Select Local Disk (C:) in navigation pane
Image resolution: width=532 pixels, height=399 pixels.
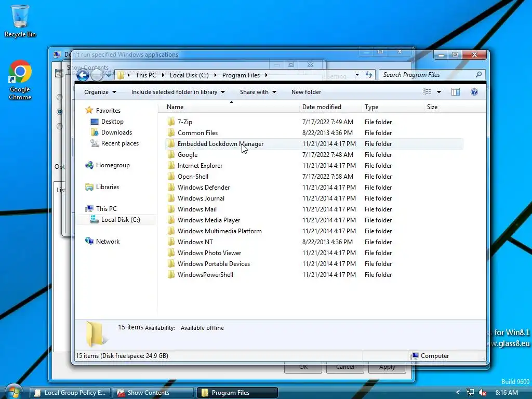point(115,220)
